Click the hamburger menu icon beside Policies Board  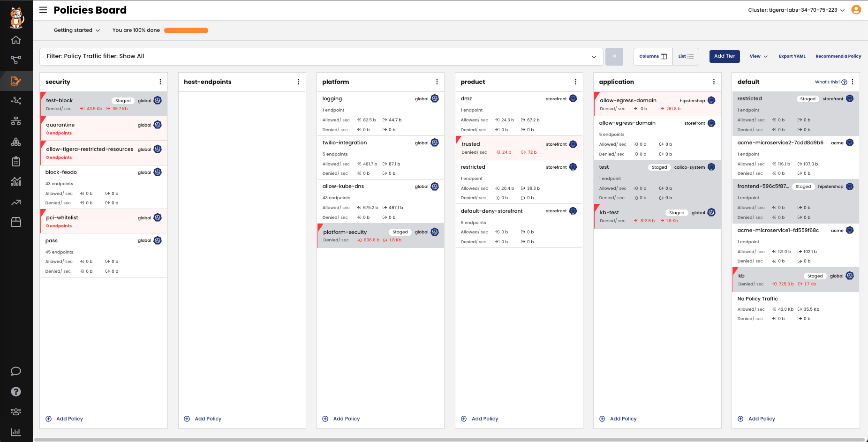point(43,10)
